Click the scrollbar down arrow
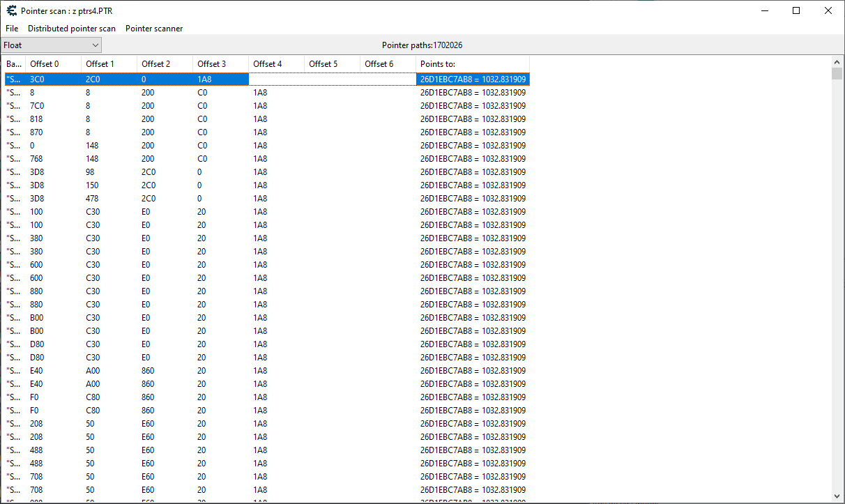This screenshot has height=504, width=845. click(x=837, y=496)
